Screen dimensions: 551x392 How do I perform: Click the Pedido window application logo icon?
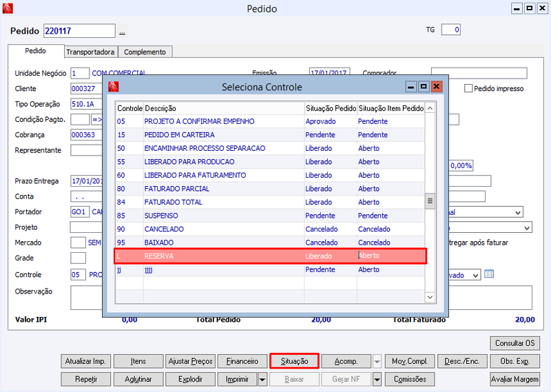[x=8, y=8]
